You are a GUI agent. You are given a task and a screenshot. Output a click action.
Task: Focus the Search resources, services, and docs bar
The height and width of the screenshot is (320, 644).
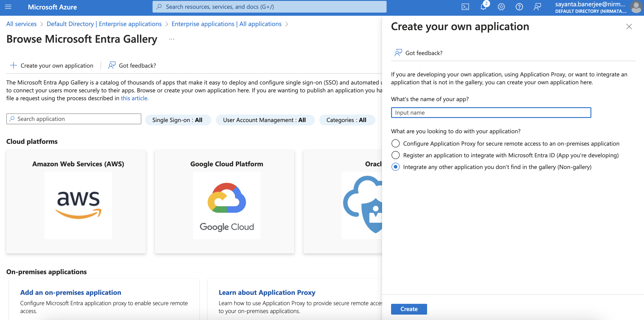click(269, 7)
